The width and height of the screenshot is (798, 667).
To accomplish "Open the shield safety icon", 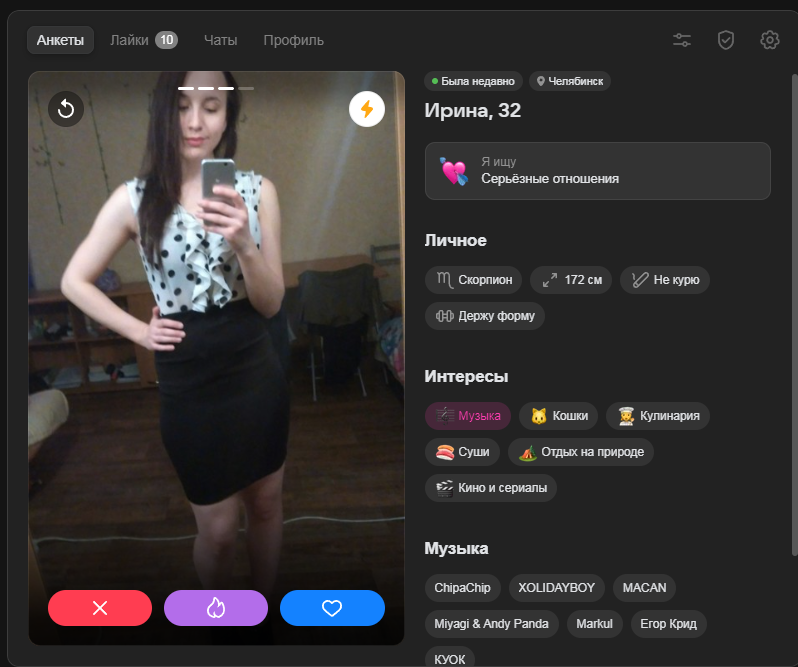I will click(x=726, y=40).
